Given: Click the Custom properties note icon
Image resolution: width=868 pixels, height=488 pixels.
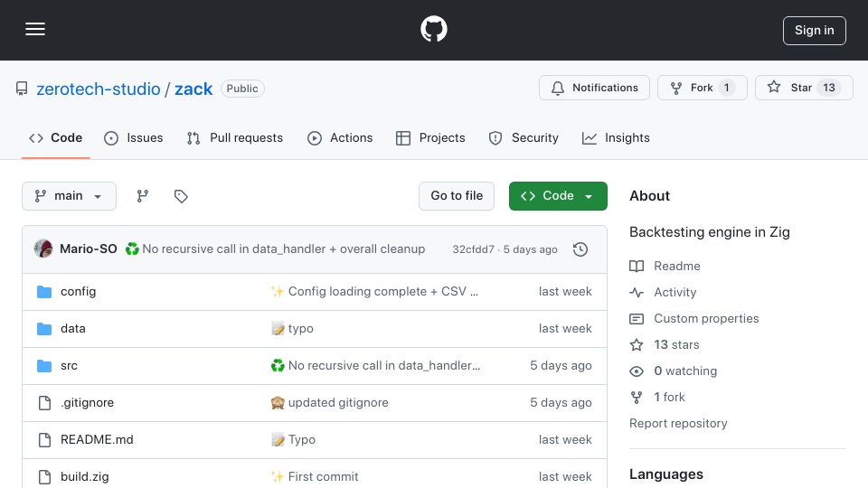Looking at the screenshot, I should (x=637, y=319).
